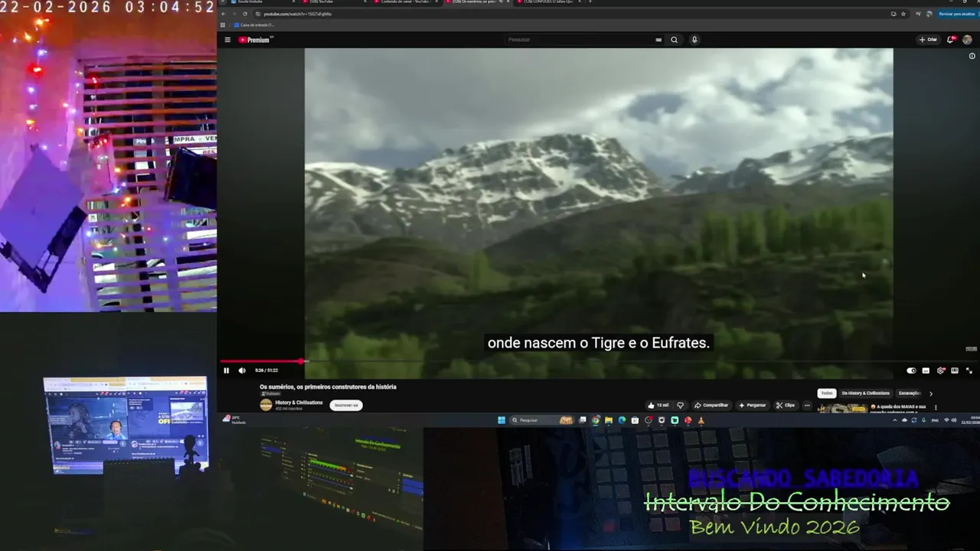Enter full screen mode
The image size is (980, 551).
969,370
